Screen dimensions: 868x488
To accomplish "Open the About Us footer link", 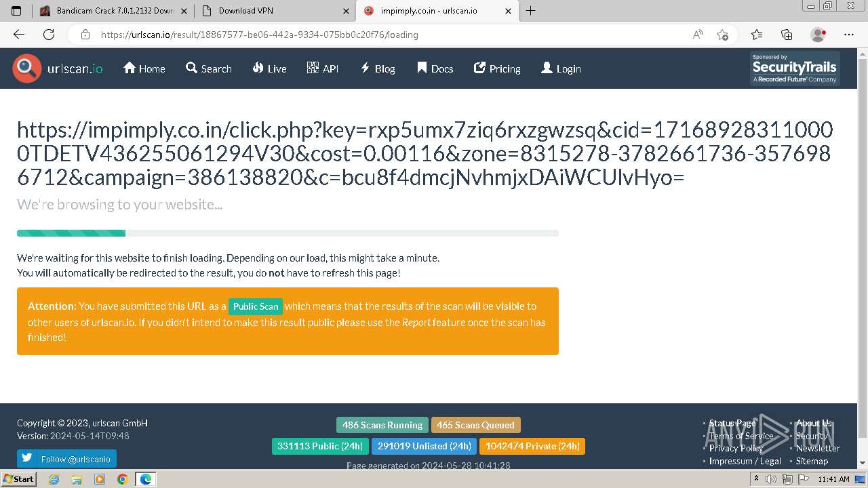I will (x=814, y=423).
